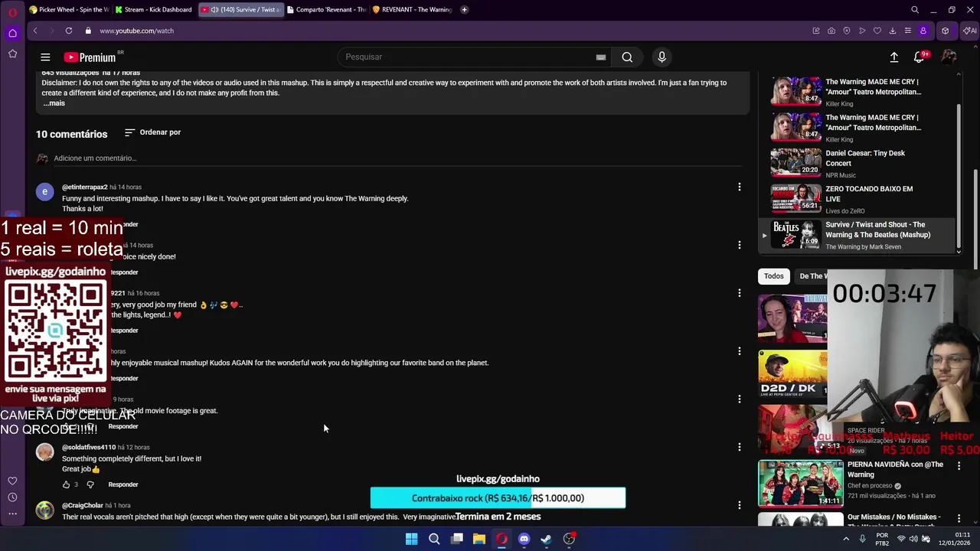Open the D2D / DK recommended thumbnail
Image resolution: width=980 pixels, height=551 pixels.
(x=792, y=375)
